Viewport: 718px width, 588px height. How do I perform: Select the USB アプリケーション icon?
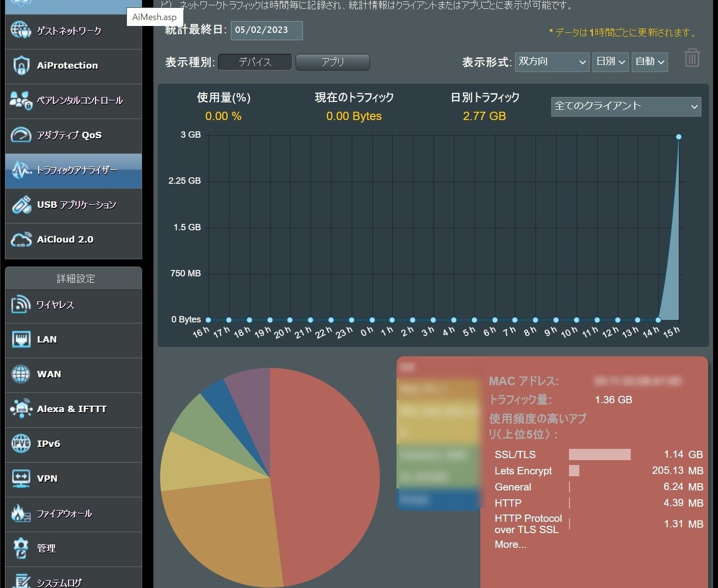pyautogui.click(x=21, y=205)
